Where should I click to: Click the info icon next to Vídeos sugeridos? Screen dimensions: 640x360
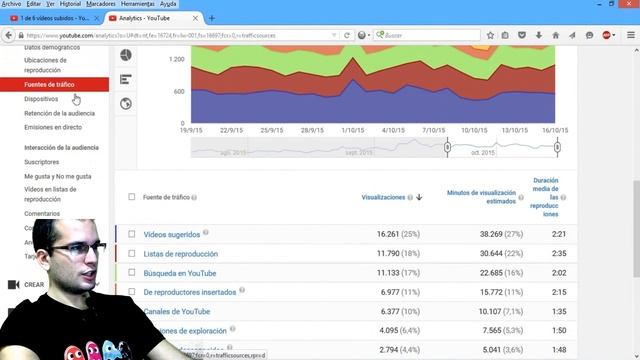click(206, 232)
